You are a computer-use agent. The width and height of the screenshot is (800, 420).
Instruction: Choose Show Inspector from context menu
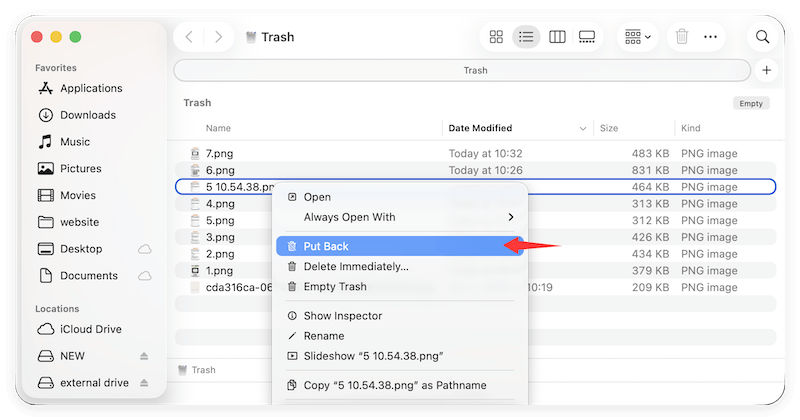(399, 316)
